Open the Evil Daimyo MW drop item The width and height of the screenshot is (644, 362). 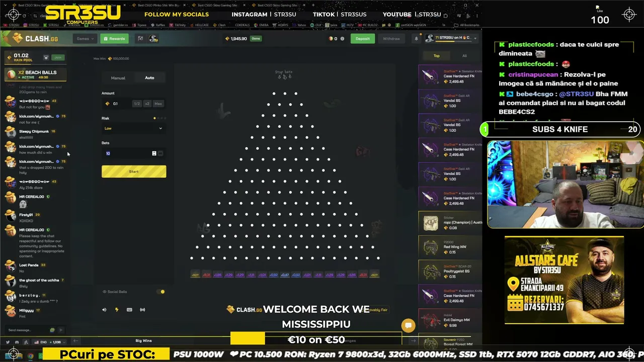[x=450, y=320]
